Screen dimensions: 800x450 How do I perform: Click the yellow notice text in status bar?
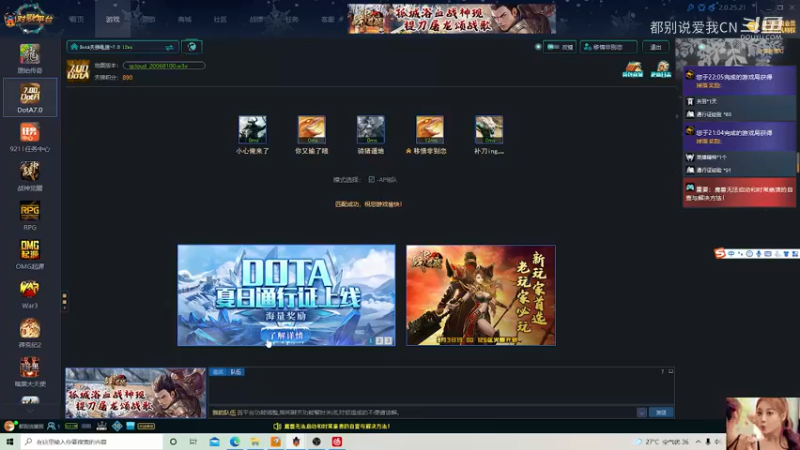coord(337,426)
